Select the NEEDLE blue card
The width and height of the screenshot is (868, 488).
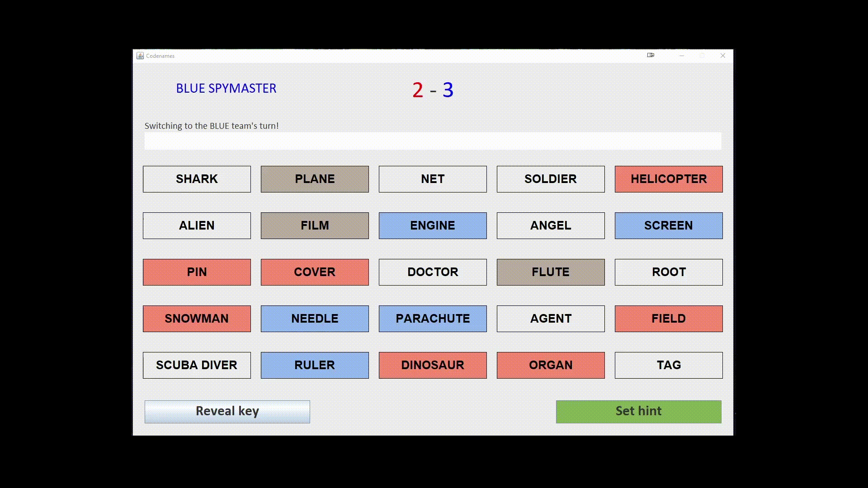pos(315,318)
